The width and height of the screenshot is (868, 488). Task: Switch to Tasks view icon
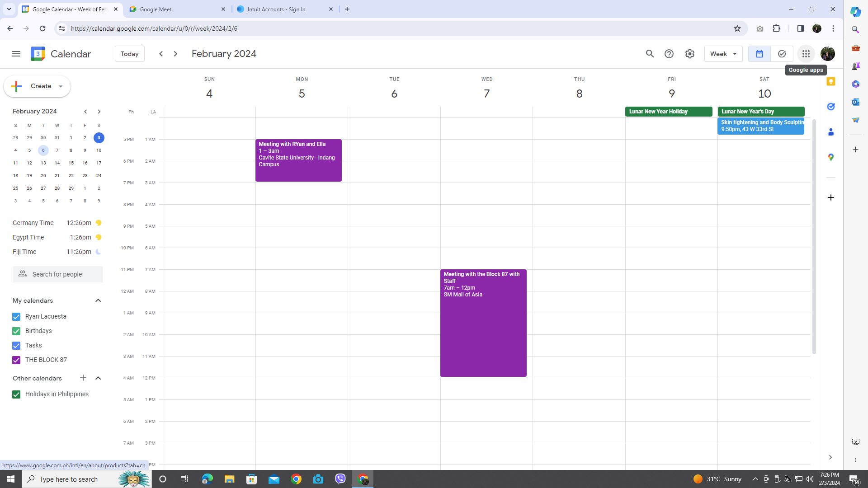[x=782, y=54]
